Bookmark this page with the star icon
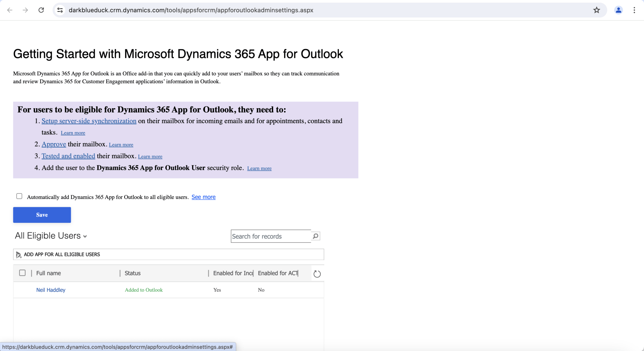Image resolution: width=644 pixels, height=351 pixels. click(596, 10)
